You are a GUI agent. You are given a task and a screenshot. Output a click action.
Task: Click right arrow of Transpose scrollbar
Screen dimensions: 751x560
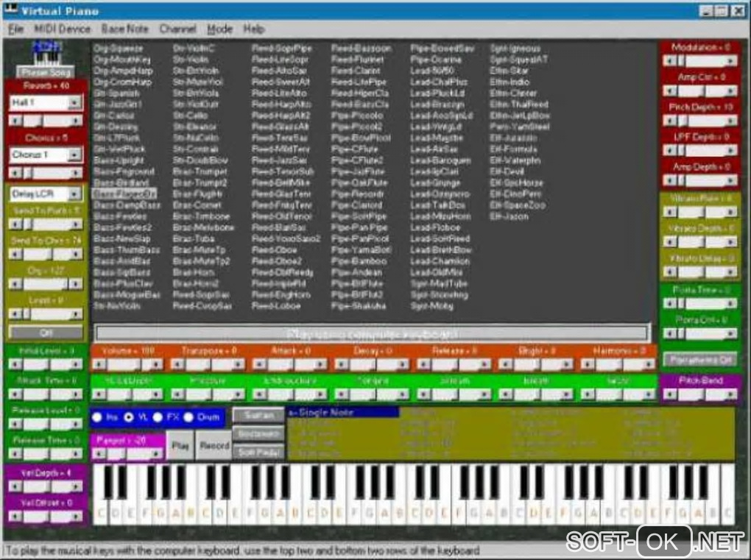click(x=239, y=365)
